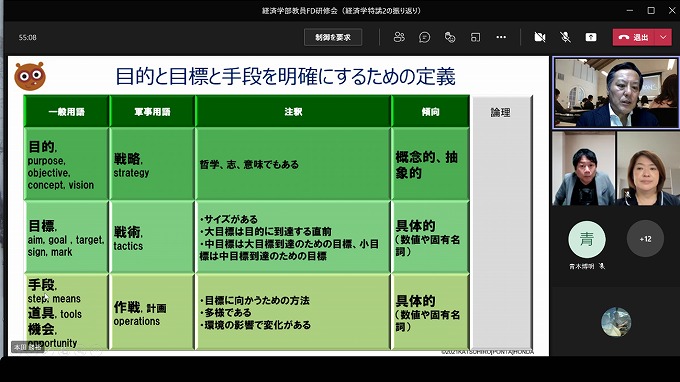Viewport: 680px width, 382px height.
Task: Turn the camera on
Action: 540,37
